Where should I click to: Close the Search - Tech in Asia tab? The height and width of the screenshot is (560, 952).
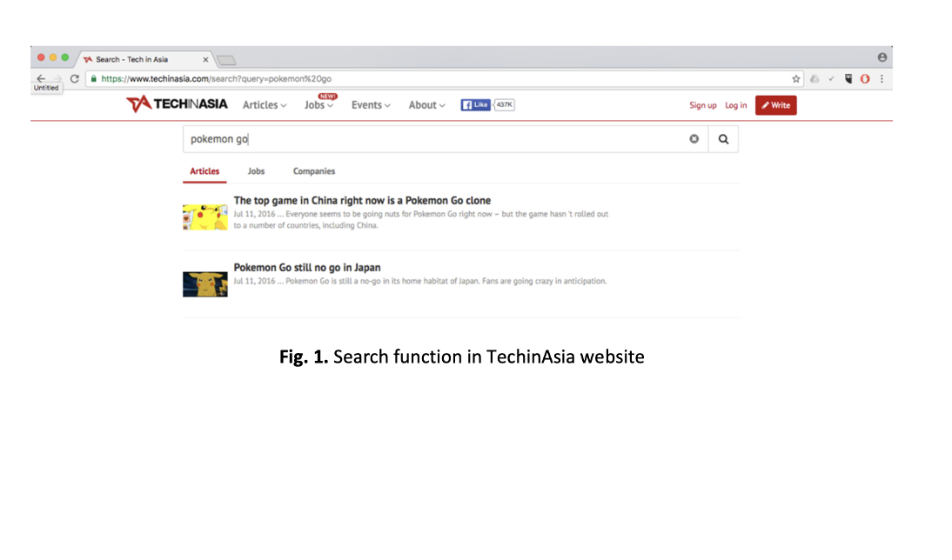tap(205, 59)
